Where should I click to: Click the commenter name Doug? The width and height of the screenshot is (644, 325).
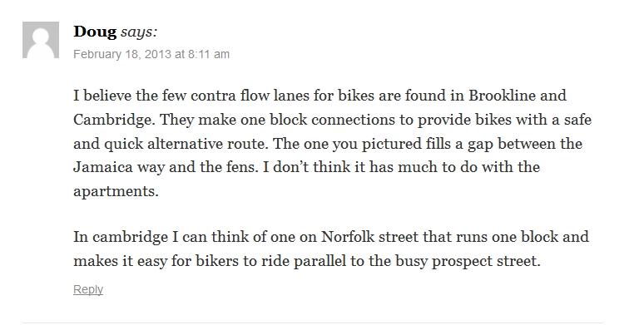click(95, 32)
